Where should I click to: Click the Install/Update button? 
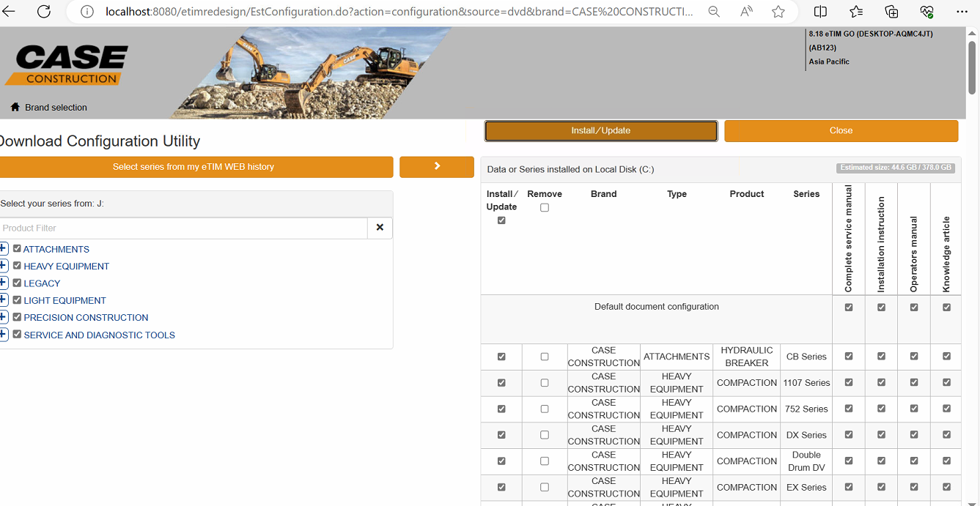point(601,130)
